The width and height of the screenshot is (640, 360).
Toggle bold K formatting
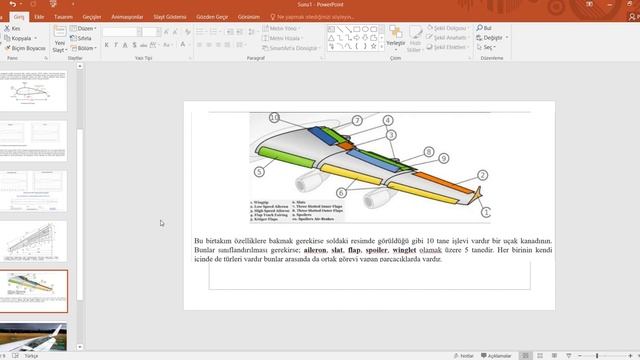coord(107,45)
